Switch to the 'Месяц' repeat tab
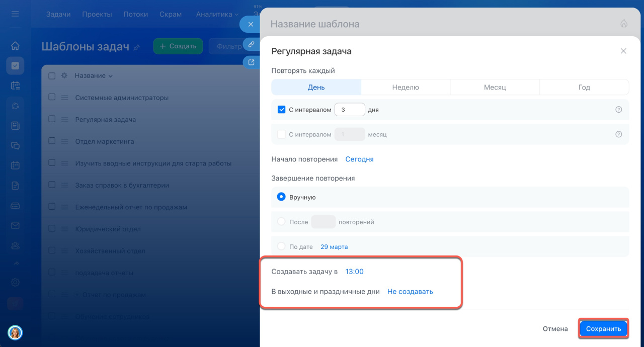Viewport: 644px width, 347px height. click(495, 87)
